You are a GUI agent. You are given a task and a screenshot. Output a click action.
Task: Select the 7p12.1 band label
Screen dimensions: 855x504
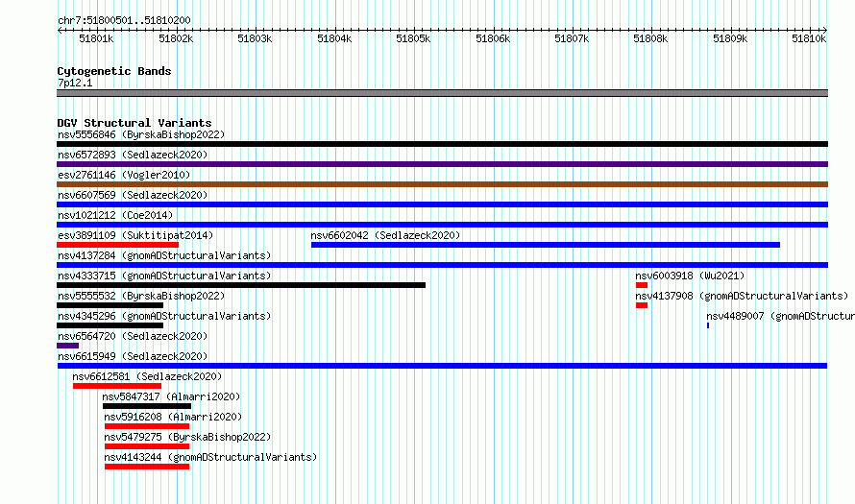75,83
